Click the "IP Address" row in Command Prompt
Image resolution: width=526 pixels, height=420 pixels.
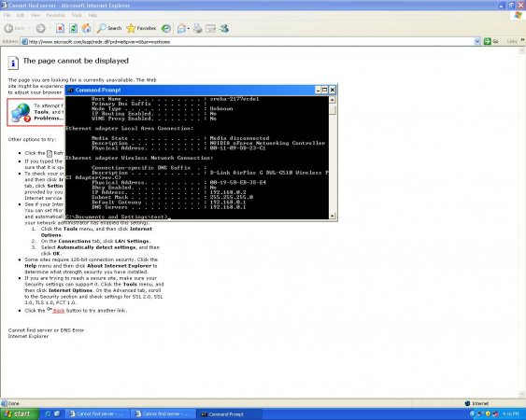(169, 192)
